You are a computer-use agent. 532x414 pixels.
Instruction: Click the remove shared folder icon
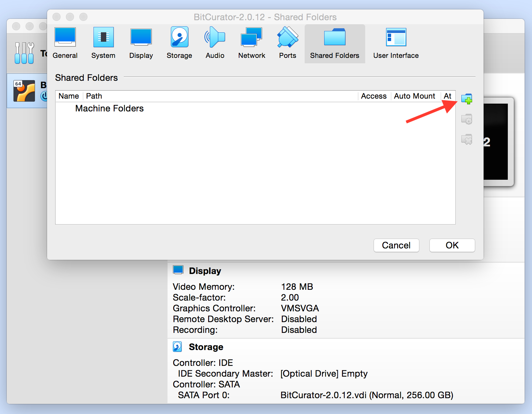467,139
